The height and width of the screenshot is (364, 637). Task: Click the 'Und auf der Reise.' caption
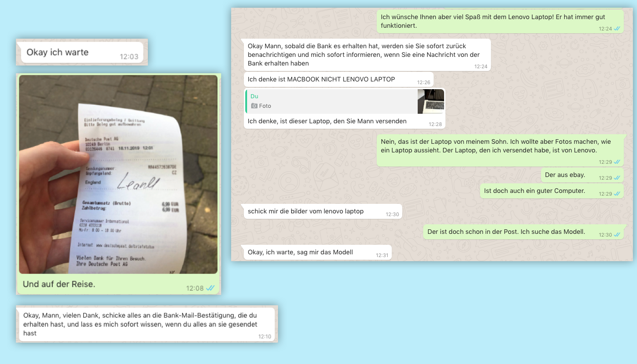coord(59,284)
